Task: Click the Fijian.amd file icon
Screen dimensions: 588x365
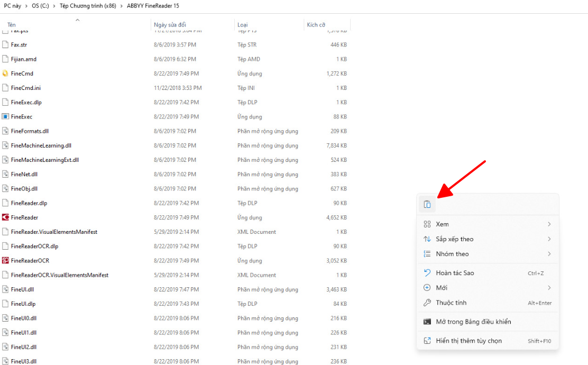Action: coord(5,59)
